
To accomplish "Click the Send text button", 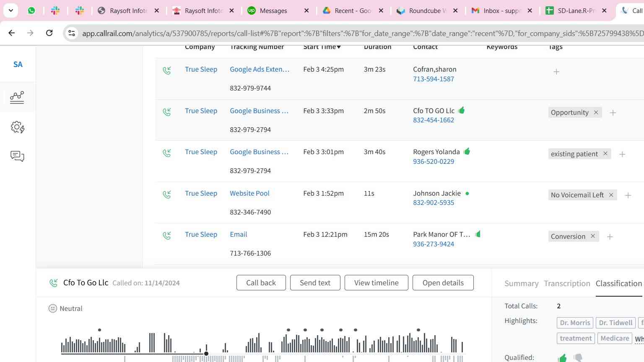I will 315,283.
